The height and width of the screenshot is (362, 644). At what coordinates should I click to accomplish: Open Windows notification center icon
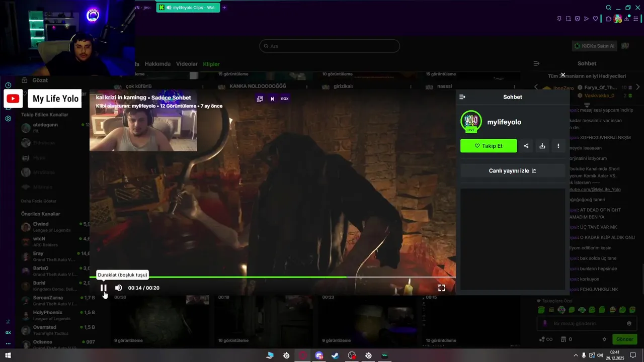point(633,355)
